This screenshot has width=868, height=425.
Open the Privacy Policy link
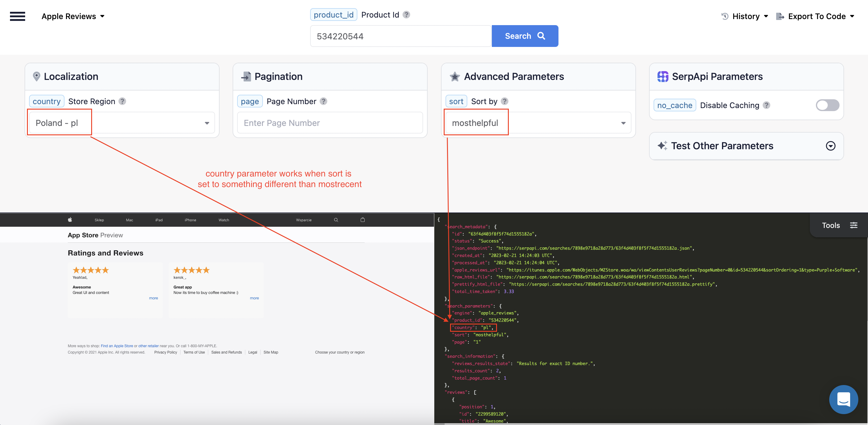click(x=165, y=352)
